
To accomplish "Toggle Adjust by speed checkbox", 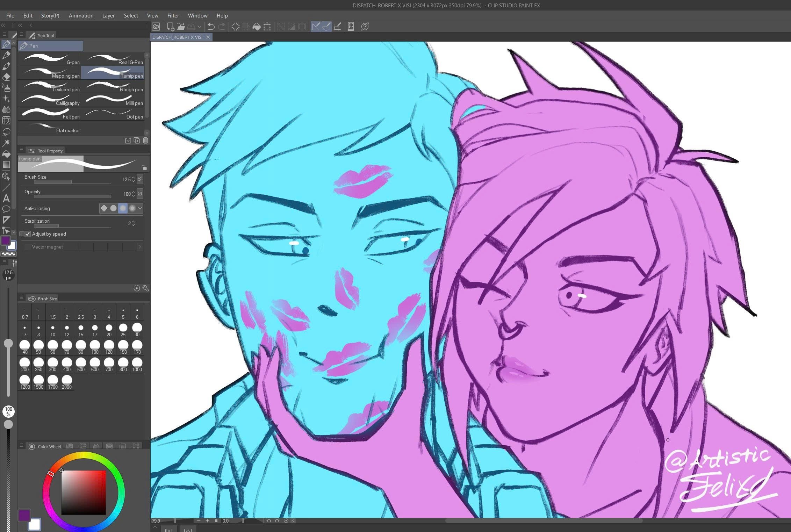I will pos(28,234).
